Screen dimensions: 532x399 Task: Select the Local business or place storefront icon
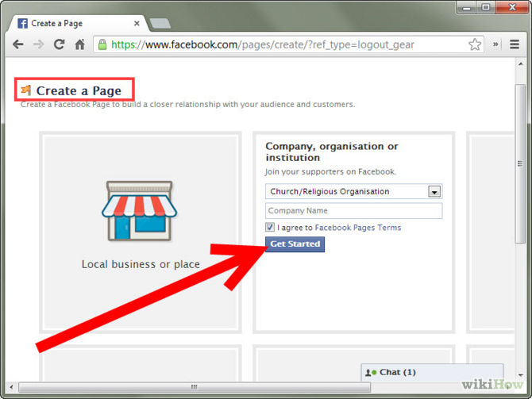139,211
